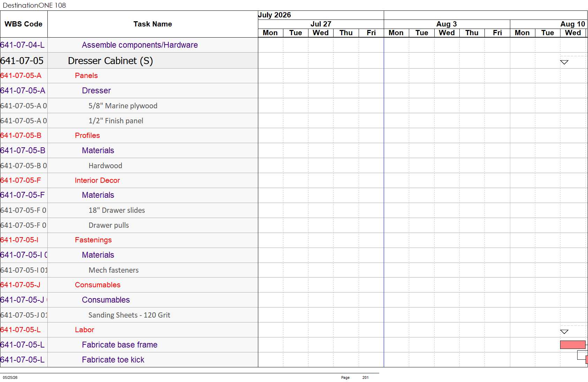Click Wed under the Jul 27 week
Viewport: 588px width, 382px height.
321,33
